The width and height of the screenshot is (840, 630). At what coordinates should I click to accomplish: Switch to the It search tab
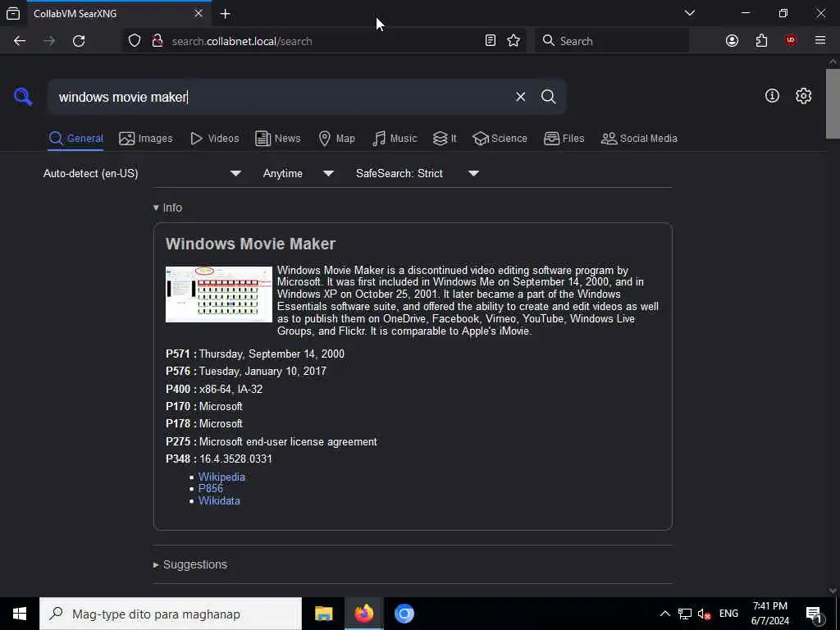click(445, 138)
